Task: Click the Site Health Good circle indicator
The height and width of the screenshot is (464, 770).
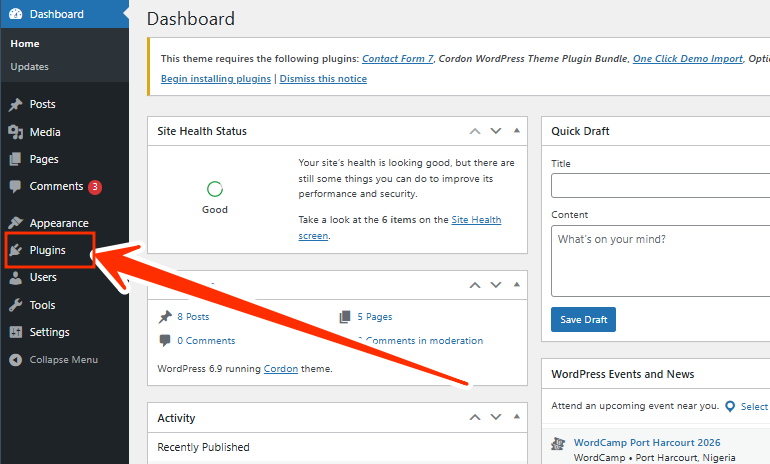Action: pyautogui.click(x=215, y=189)
